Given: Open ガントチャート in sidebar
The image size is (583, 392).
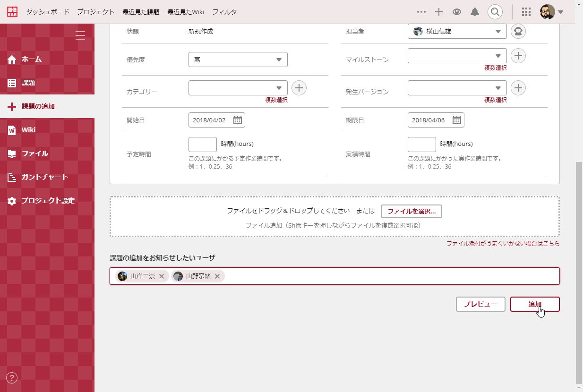Looking at the screenshot, I should pyautogui.click(x=47, y=177).
